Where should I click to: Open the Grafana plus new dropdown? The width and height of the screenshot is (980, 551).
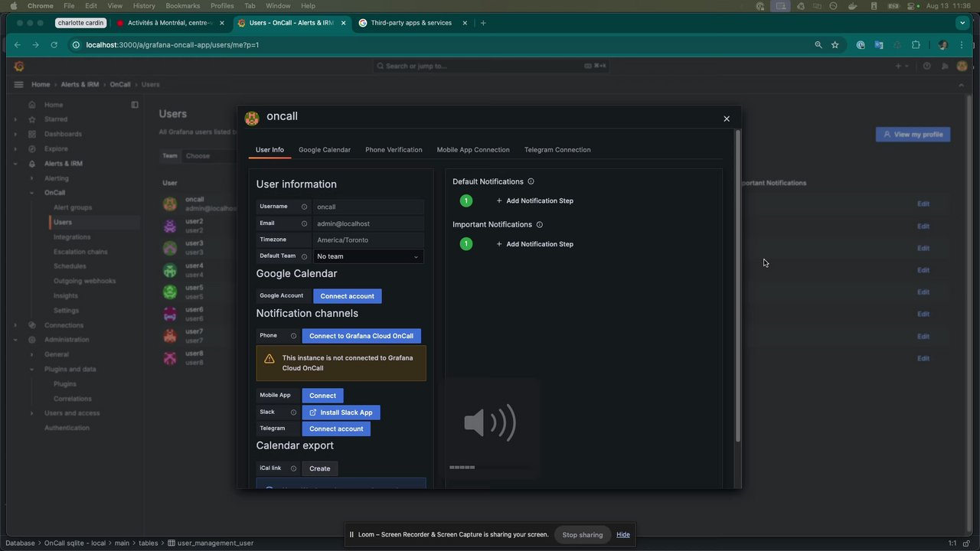point(902,66)
